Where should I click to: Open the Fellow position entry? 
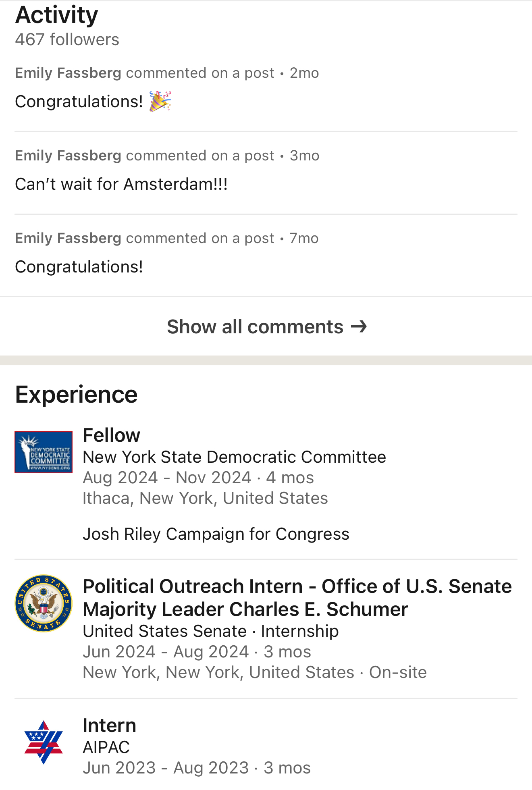(x=111, y=435)
